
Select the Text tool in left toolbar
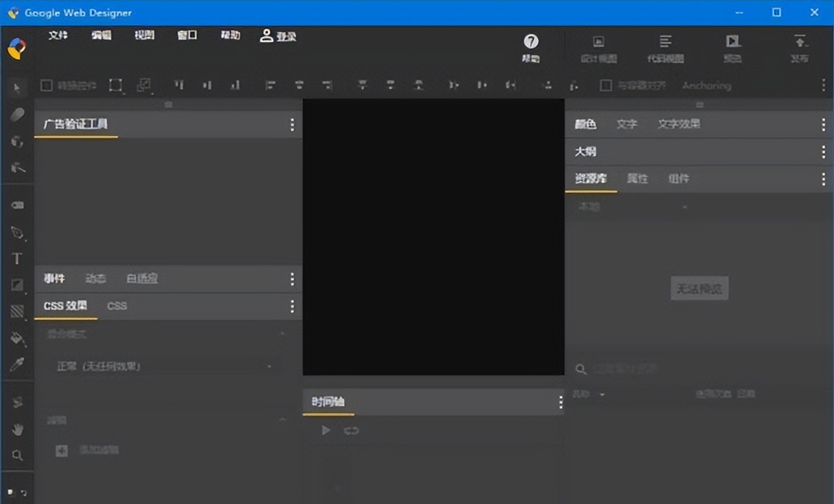click(17, 259)
